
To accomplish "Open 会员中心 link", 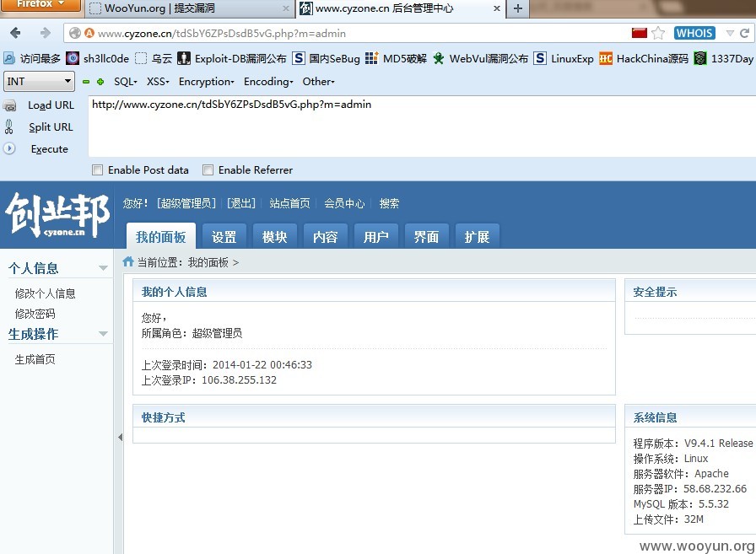I will click(x=344, y=203).
